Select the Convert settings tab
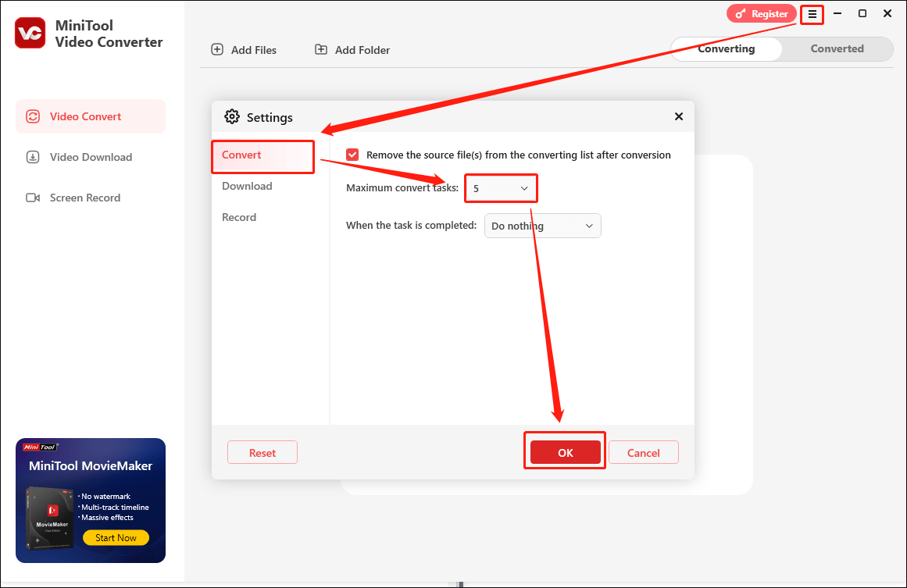The height and width of the screenshot is (588, 907). click(263, 155)
